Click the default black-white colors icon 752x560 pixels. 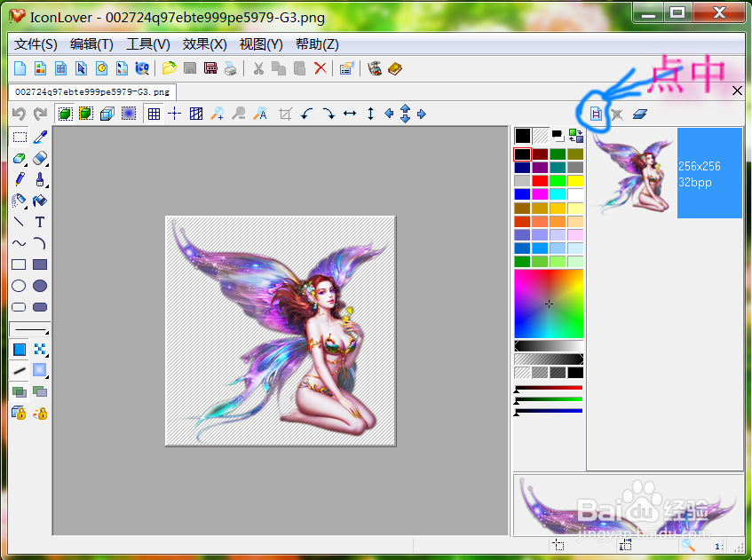[558, 136]
